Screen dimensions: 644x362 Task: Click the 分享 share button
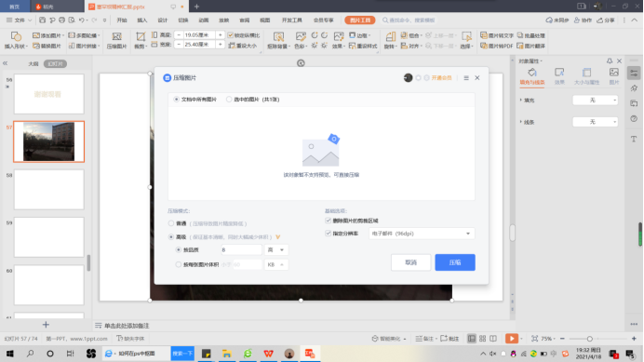pos(606,20)
